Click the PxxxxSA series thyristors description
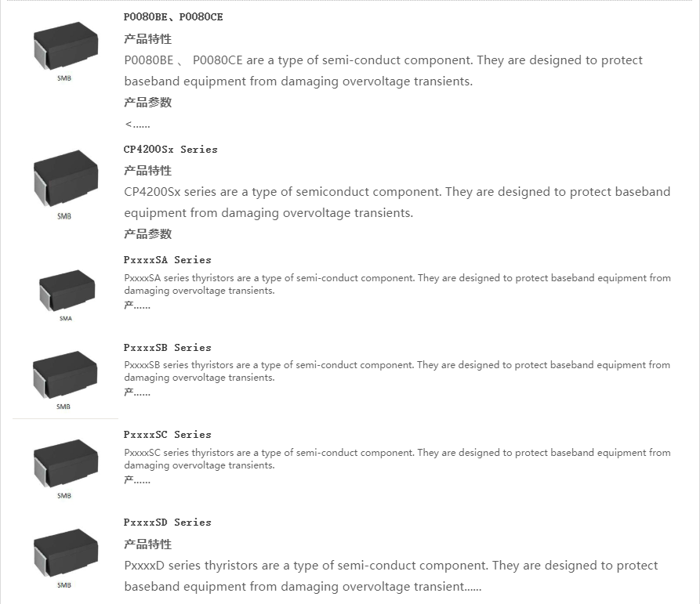This screenshot has height=604, width=700. (x=397, y=284)
